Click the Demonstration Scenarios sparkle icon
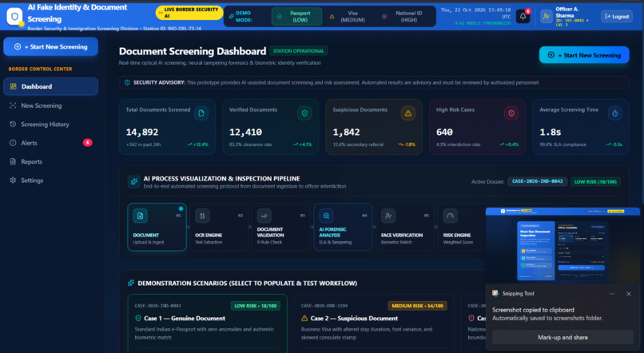 pos(131,283)
